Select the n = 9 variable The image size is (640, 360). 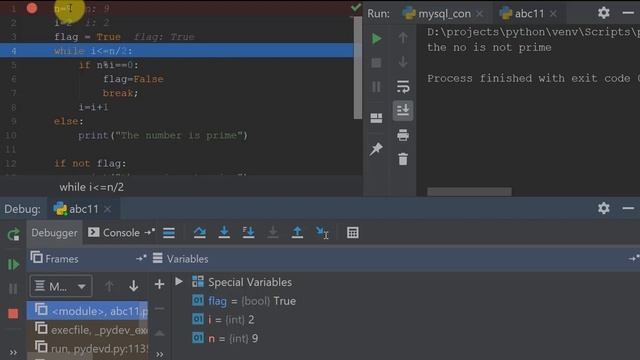(225, 338)
